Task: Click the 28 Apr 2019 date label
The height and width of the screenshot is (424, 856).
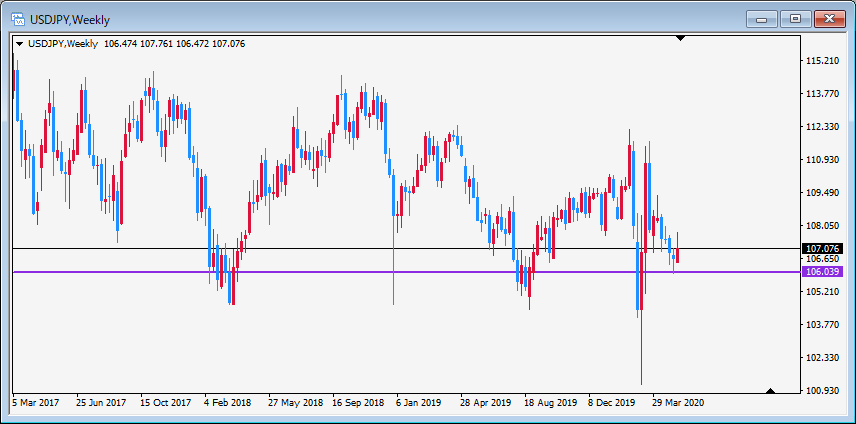Action: [x=486, y=403]
